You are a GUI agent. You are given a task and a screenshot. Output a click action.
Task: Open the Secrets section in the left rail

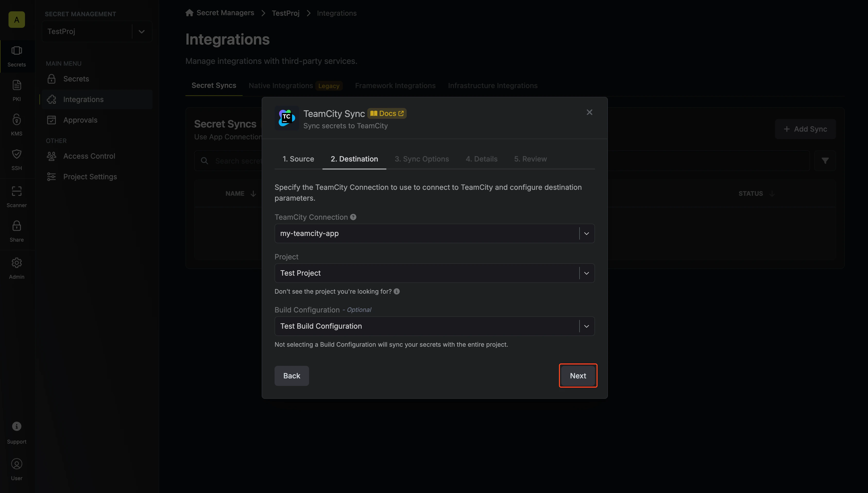16,57
